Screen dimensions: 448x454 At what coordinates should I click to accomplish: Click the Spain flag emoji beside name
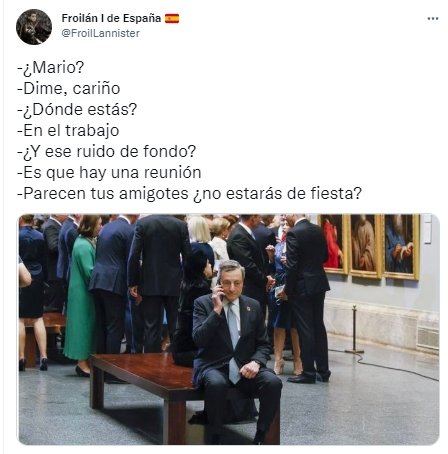[x=172, y=18]
